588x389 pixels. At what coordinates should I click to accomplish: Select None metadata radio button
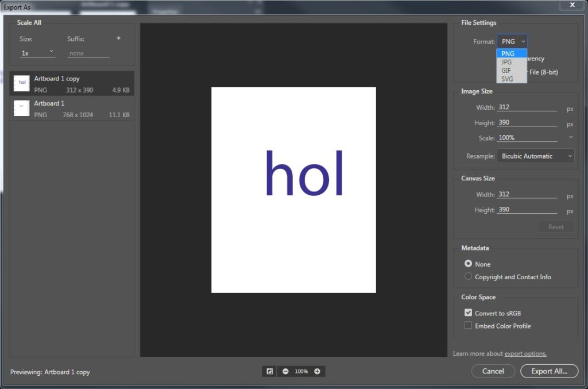[x=468, y=264]
